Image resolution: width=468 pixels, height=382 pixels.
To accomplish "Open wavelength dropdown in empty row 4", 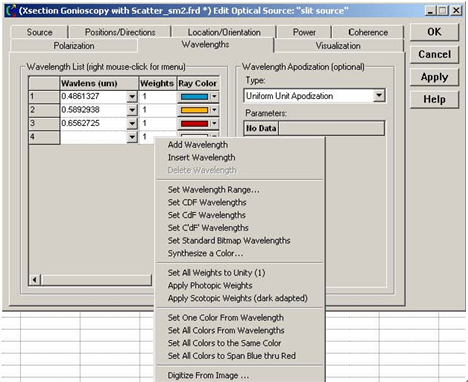I will (x=132, y=137).
